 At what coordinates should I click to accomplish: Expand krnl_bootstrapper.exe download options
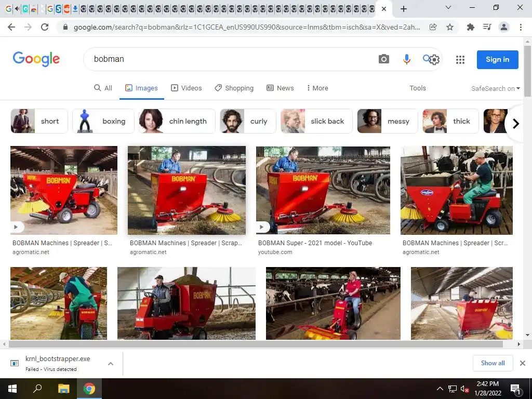(x=111, y=364)
